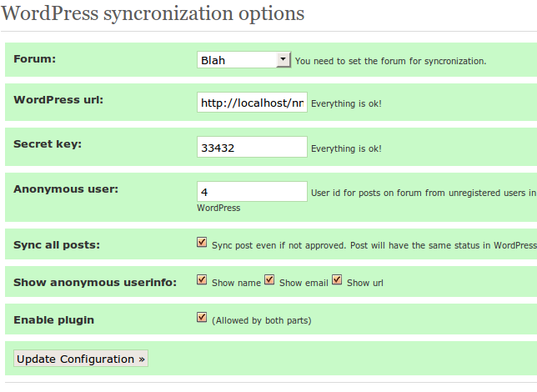
Task: Uncheck the Show name checkbox
Action: 202,279
